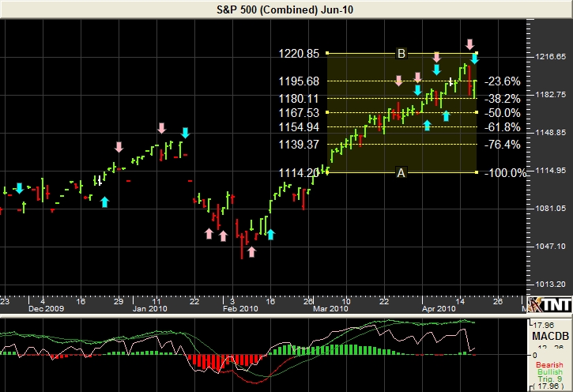The image size is (573, 392).
Task: Click 1182.75 on the price axis
Action: click(550, 95)
